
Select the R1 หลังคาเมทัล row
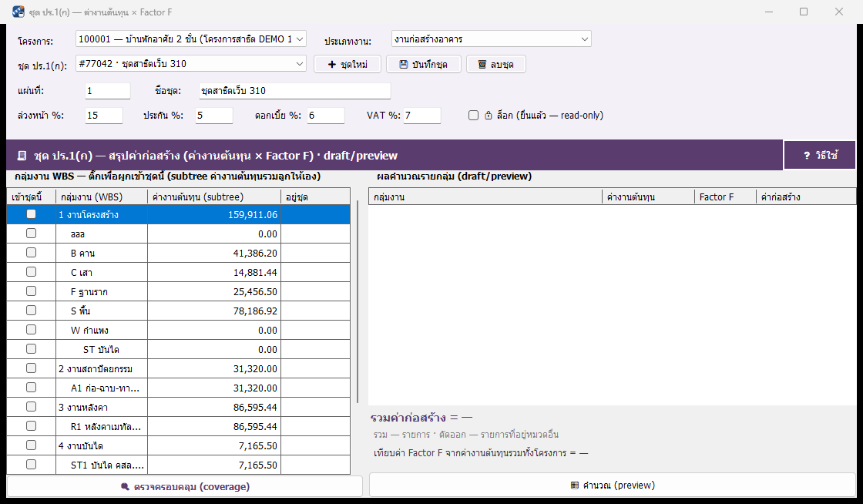tap(178, 426)
